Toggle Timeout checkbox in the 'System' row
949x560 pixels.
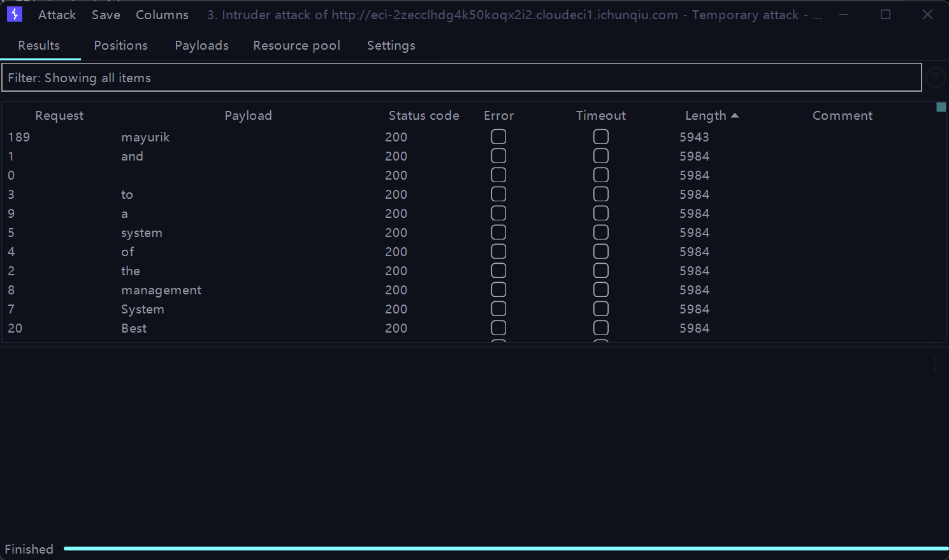coord(600,309)
